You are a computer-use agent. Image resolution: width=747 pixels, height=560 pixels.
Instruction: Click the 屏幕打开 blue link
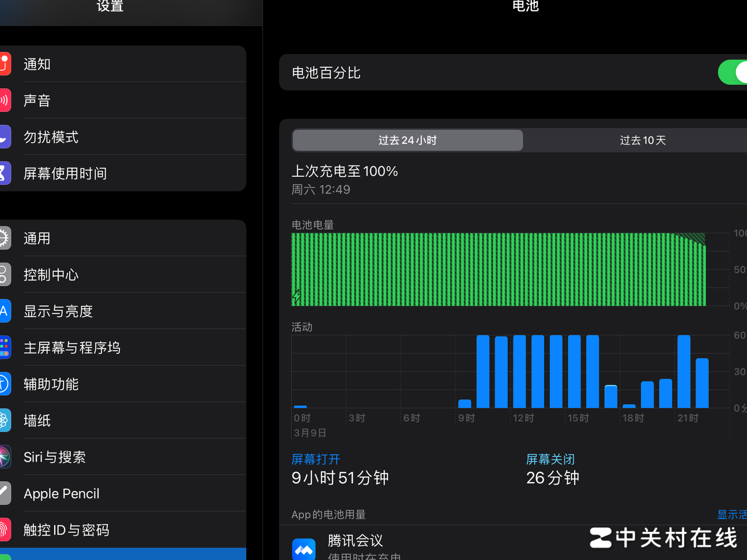315,459
